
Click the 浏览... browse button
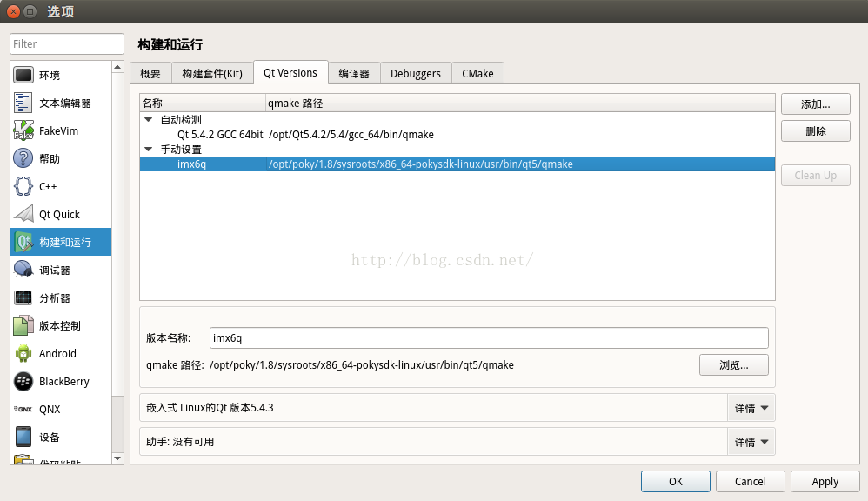coord(734,364)
